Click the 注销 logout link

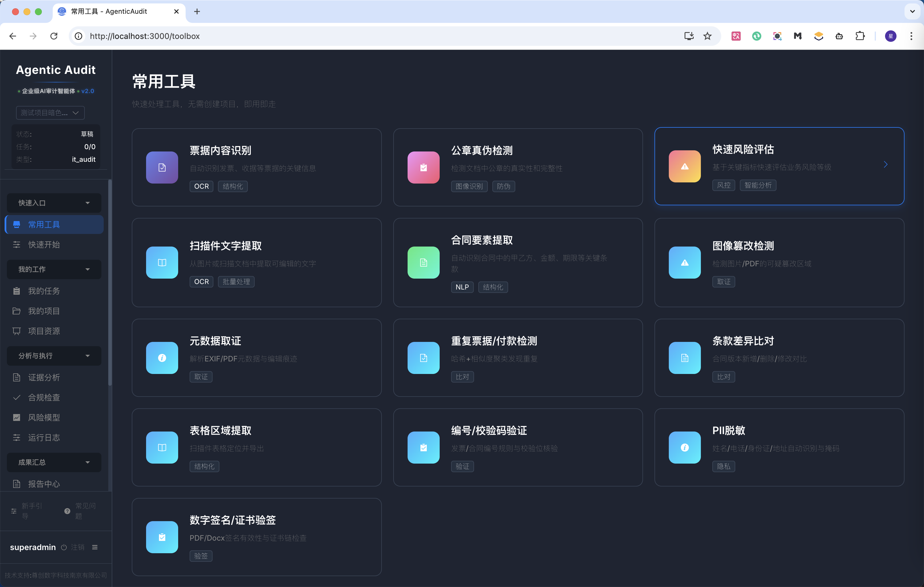click(78, 547)
